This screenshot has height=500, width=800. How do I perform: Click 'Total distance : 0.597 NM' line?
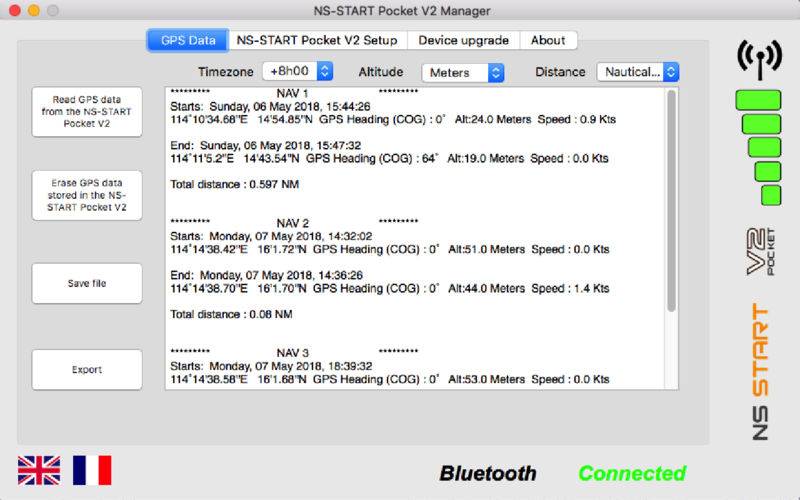click(x=235, y=184)
